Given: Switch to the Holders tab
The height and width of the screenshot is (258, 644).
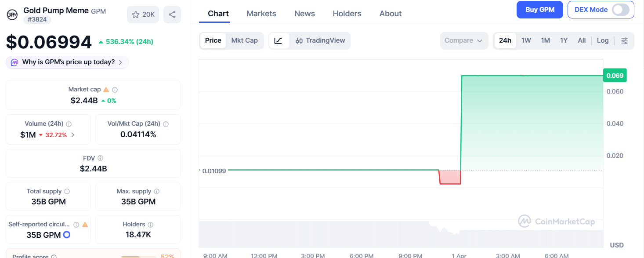Looking at the screenshot, I should pos(347,13).
